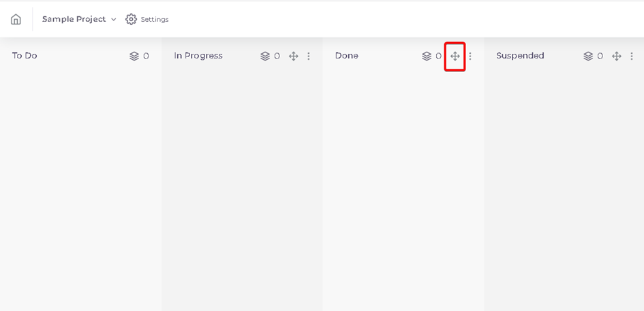
Task: Click the Settings gear icon
Action: (x=131, y=19)
